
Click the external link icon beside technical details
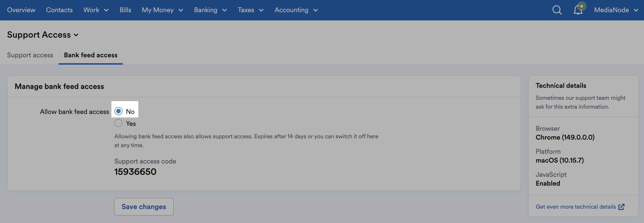pyautogui.click(x=621, y=207)
